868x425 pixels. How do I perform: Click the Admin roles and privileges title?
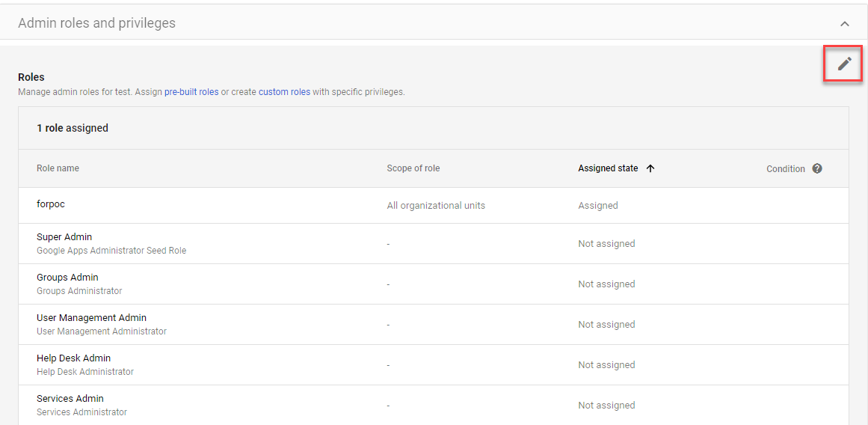click(96, 23)
